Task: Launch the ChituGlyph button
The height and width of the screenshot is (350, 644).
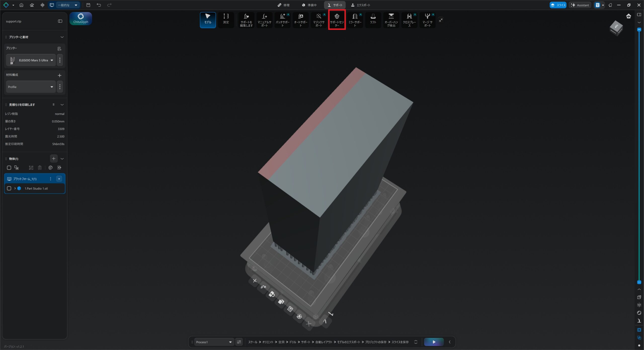Action: pyautogui.click(x=81, y=19)
